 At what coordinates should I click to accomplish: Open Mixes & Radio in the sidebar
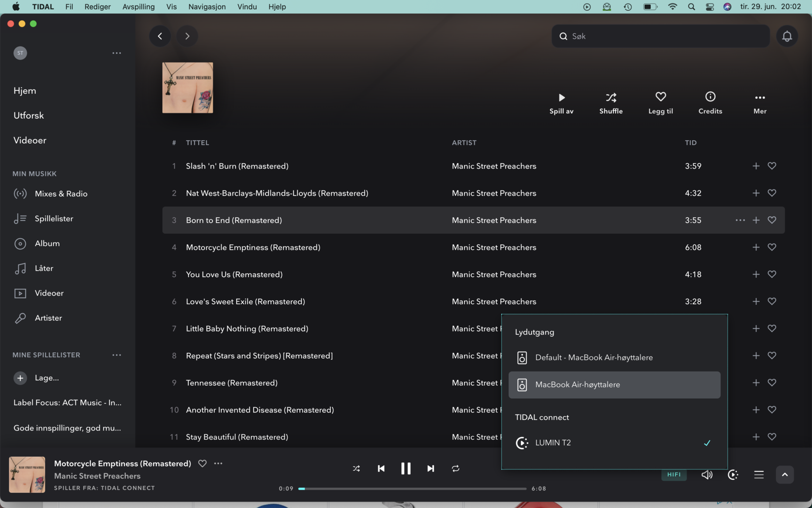(x=51, y=194)
